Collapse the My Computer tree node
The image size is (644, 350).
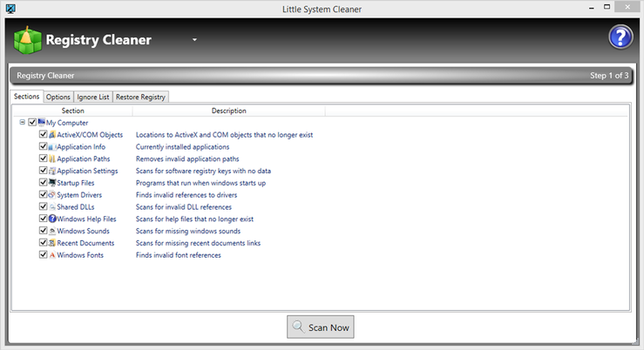(x=22, y=122)
